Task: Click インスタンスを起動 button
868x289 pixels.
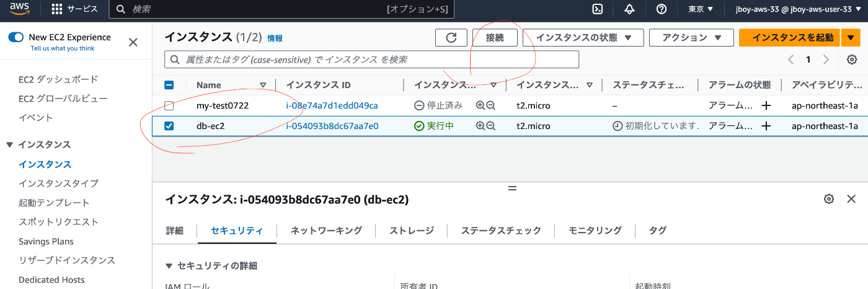Action: pyautogui.click(x=790, y=38)
